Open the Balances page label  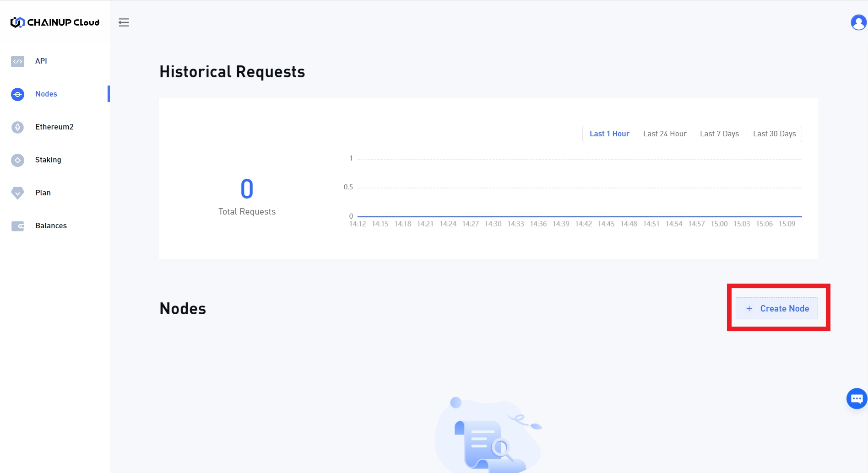(51, 226)
